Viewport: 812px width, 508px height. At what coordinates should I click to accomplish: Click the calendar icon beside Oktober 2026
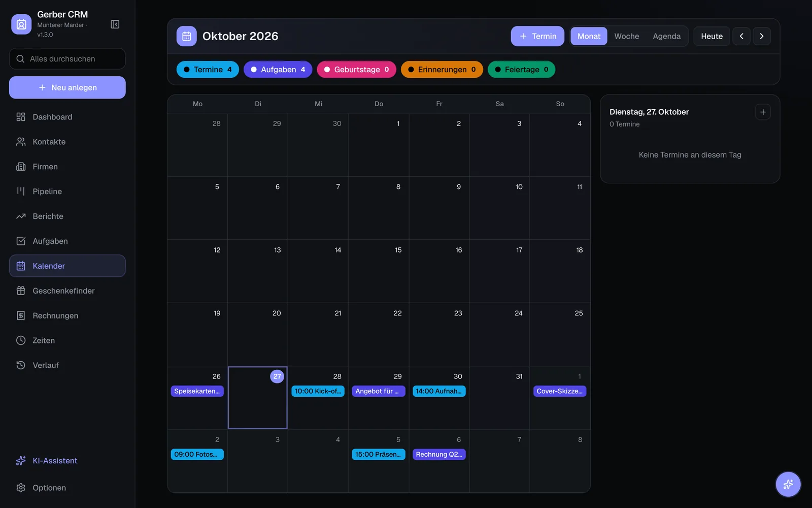[187, 36]
